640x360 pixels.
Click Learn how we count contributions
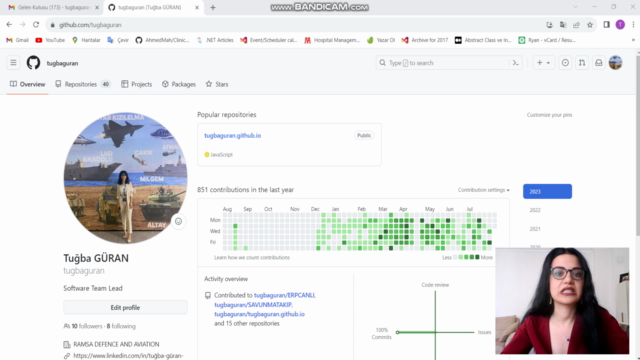[252, 258]
